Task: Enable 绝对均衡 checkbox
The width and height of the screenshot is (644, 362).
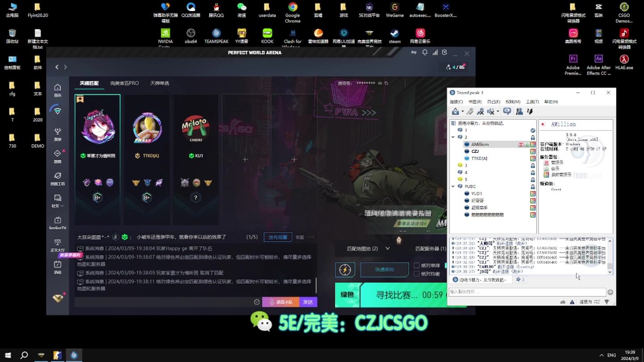Action: (x=417, y=274)
